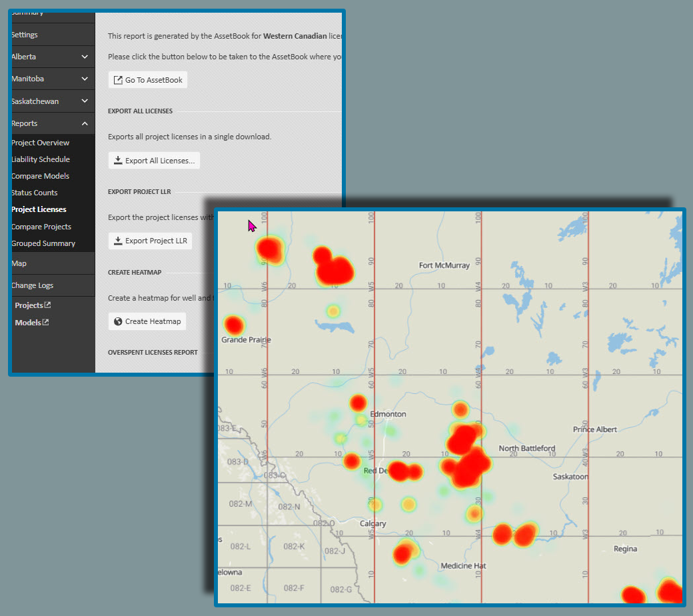The height and width of the screenshot is (616, 693).
Task: Open Change Logs in the sidebar
Action: coord(32,285)
